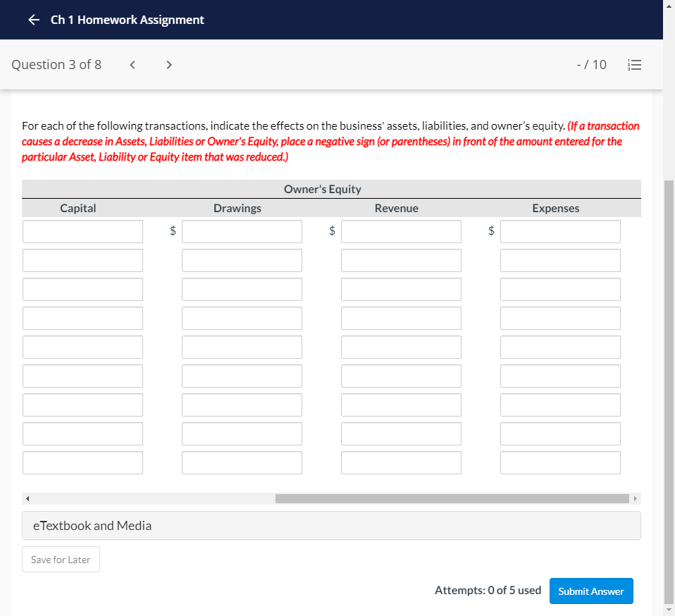This screenshot has height=616, width=675.
Task: Click the page scrollbar up arrow
Action: click(669, 7)
